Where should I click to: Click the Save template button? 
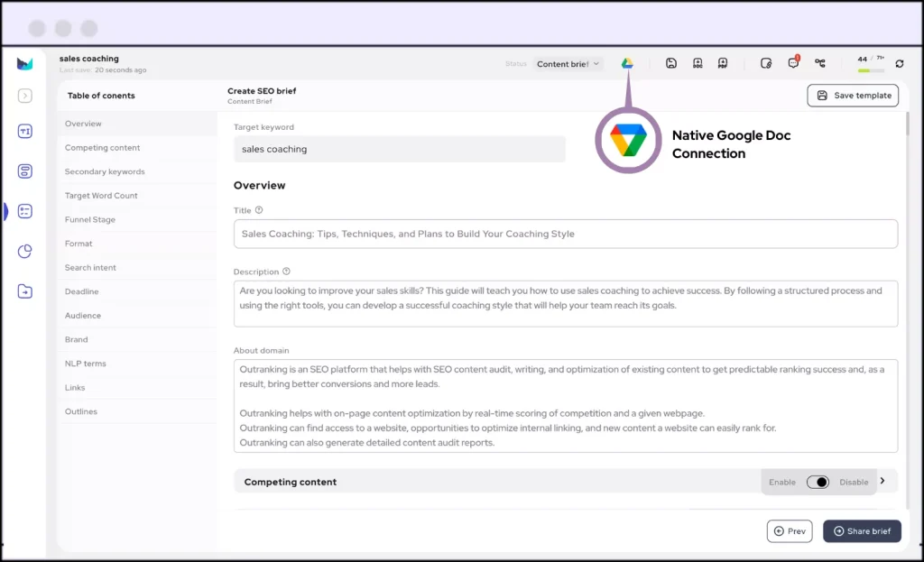[853, 96]
